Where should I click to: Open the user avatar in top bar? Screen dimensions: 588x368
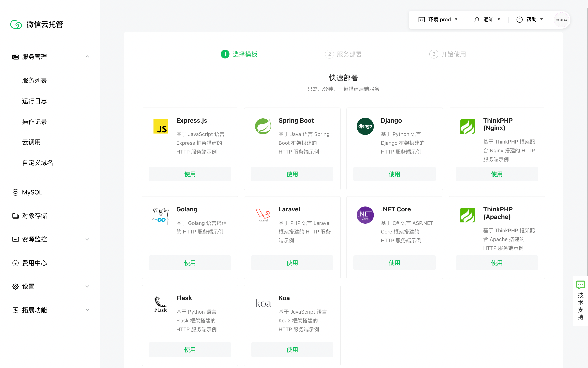pos(561,20)
